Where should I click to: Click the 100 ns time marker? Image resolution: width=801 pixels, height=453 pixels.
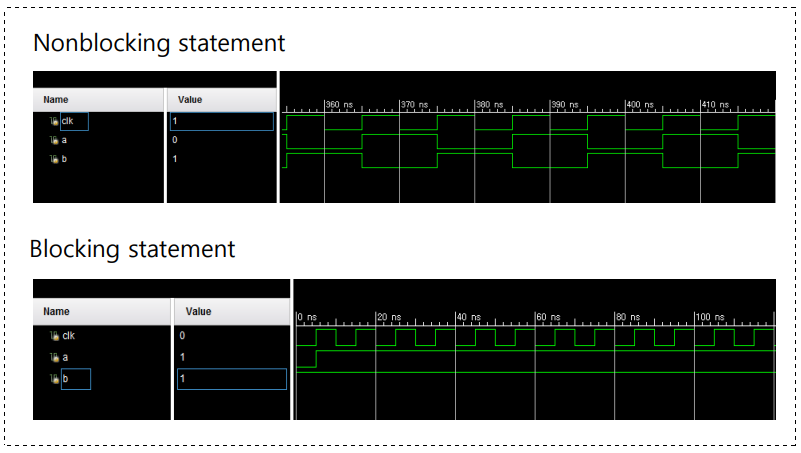tap(709, 317)
